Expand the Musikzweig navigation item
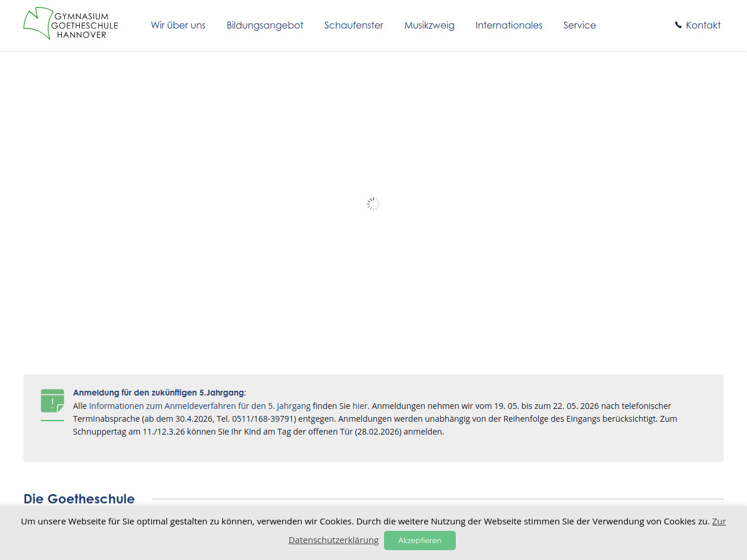Viewport: 747px width, 560px height. coord(429,25)
